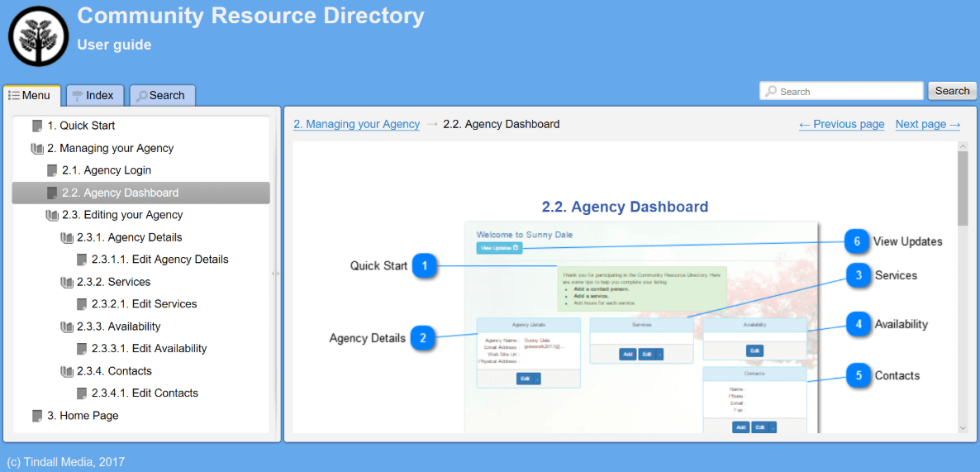
Task: Go to the Previous page link
Action: point(841,124)
